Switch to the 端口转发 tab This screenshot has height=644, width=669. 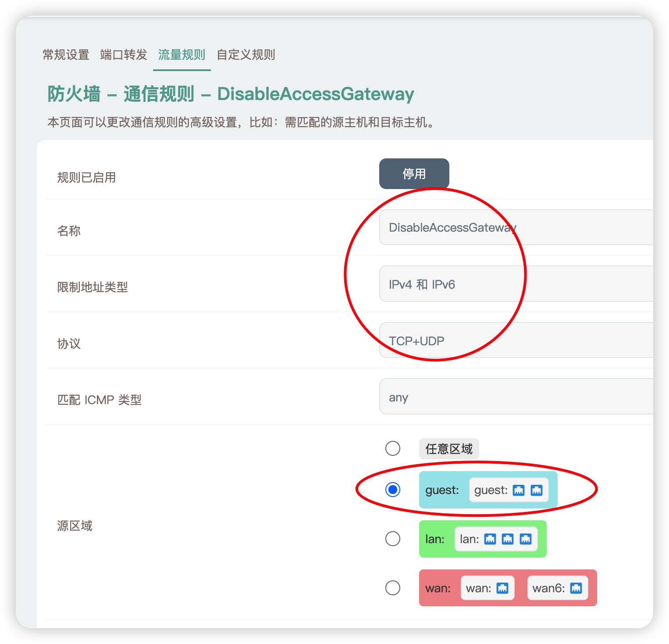(124, 54)
